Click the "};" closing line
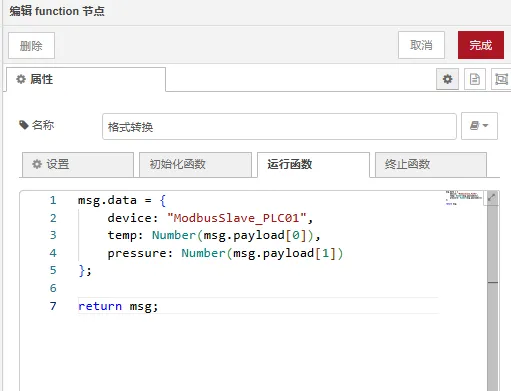 pyautogui.click(x=85, y=270)
